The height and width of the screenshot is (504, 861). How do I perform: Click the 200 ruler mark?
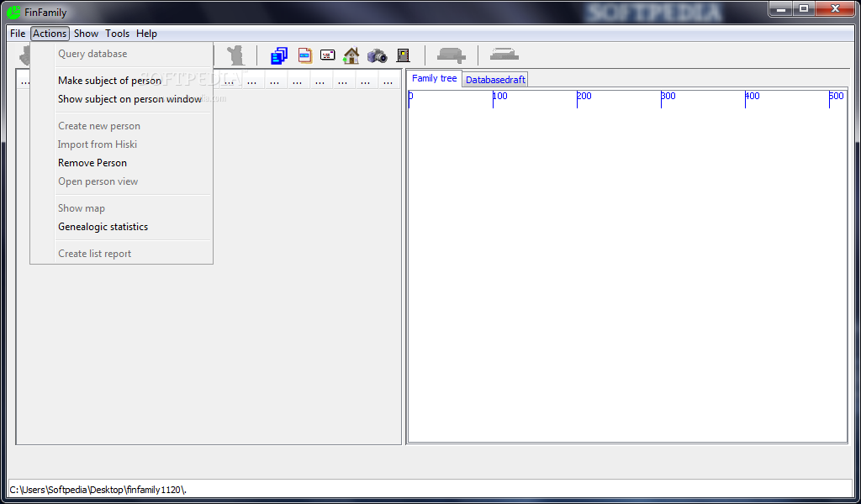click(584, 96)
